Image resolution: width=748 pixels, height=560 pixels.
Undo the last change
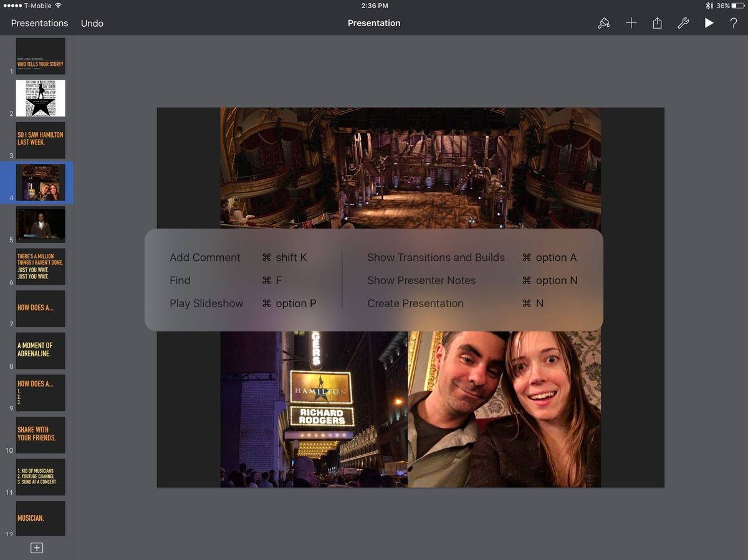(x=92, y=23)
